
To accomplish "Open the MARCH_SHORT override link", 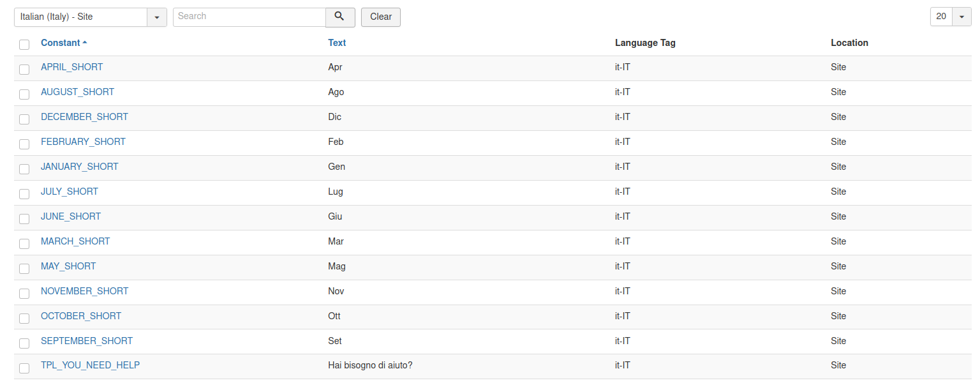I will click(x=75, y=241).
